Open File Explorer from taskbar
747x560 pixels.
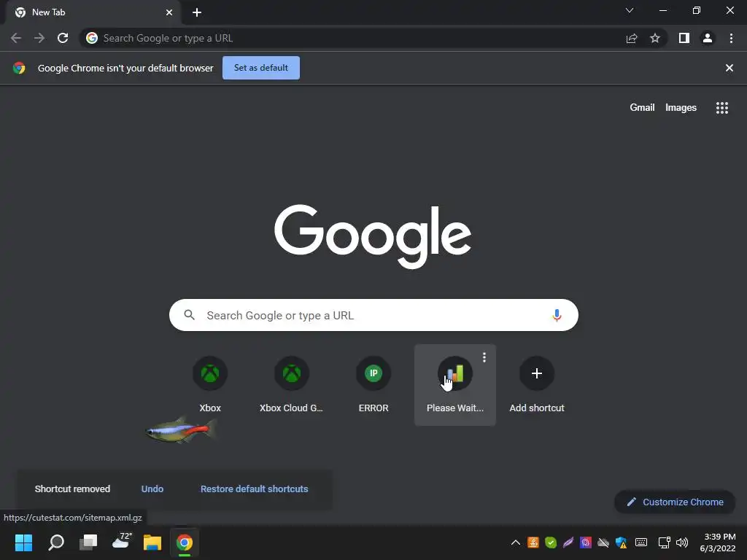[x=152, y=542]
